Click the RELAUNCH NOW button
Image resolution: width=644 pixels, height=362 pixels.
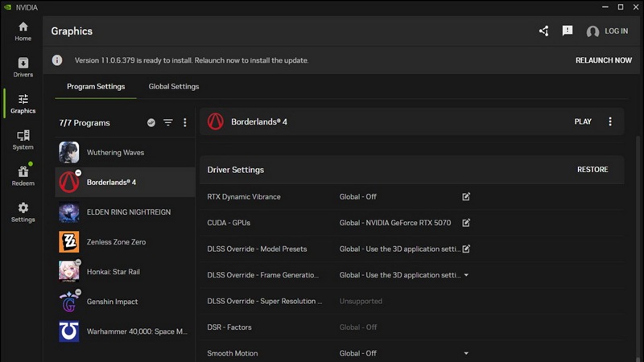click(x=603, y=60)
